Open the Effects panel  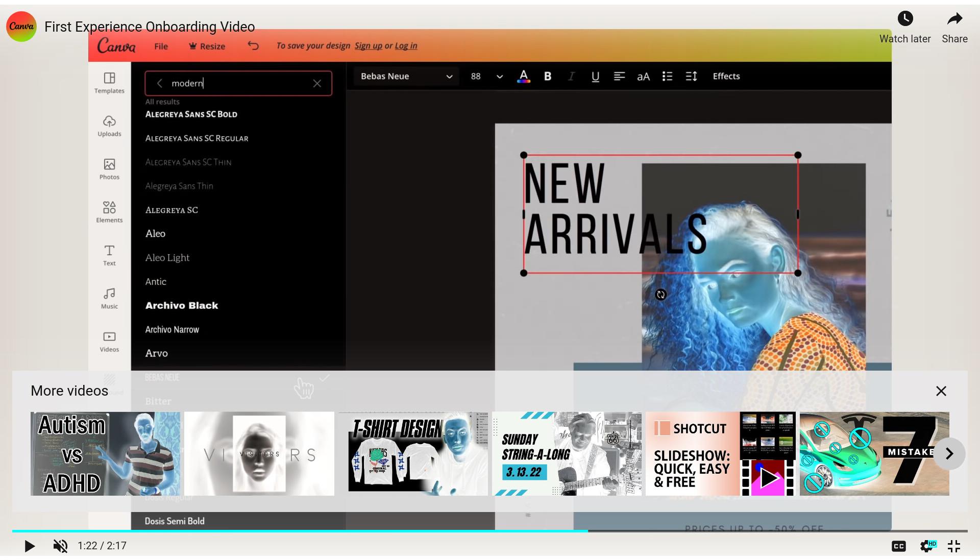click(726, 76)
